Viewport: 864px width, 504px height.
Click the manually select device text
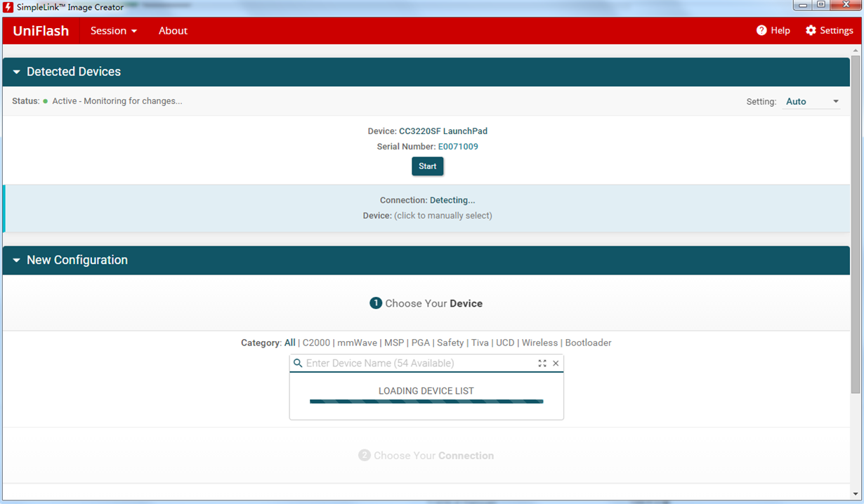point(443,215)
